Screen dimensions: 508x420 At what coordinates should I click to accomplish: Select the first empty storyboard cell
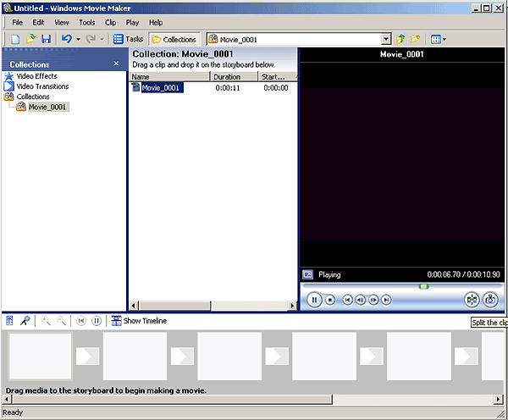(40, 356)
